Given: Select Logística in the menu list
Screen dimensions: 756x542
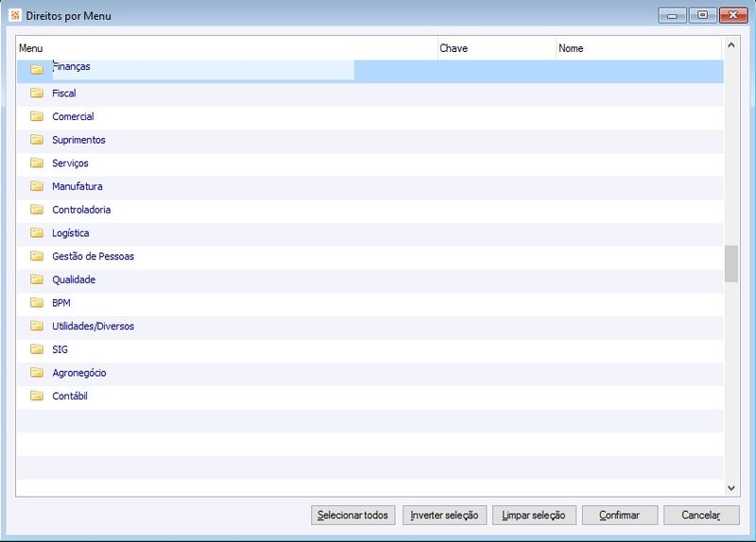Looking at the screenshot, I should [x=70, y=232].
